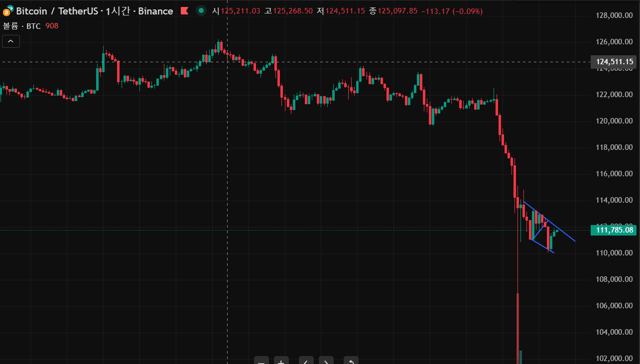Collapse the indicator legend with chevron
The image size is (640, 364).
(x=11, y=42)
